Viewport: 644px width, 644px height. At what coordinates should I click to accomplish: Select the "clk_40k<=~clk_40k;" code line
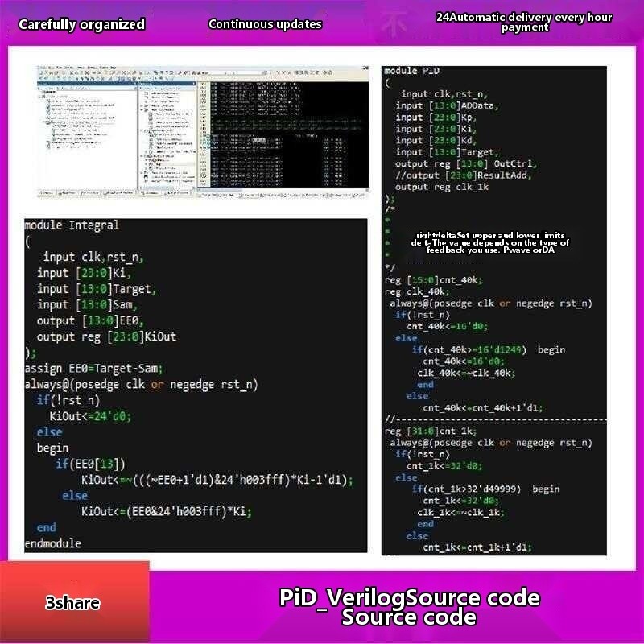466,373
